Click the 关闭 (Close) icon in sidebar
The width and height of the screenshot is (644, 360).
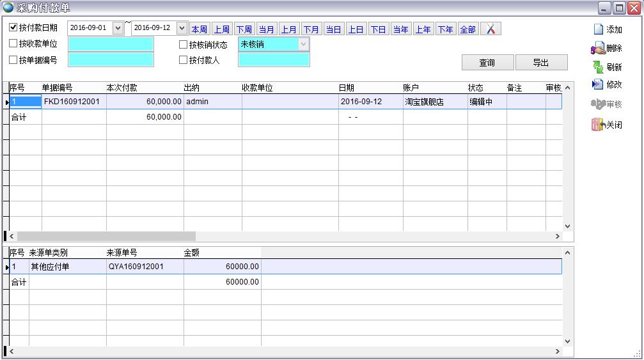(598, 125)
